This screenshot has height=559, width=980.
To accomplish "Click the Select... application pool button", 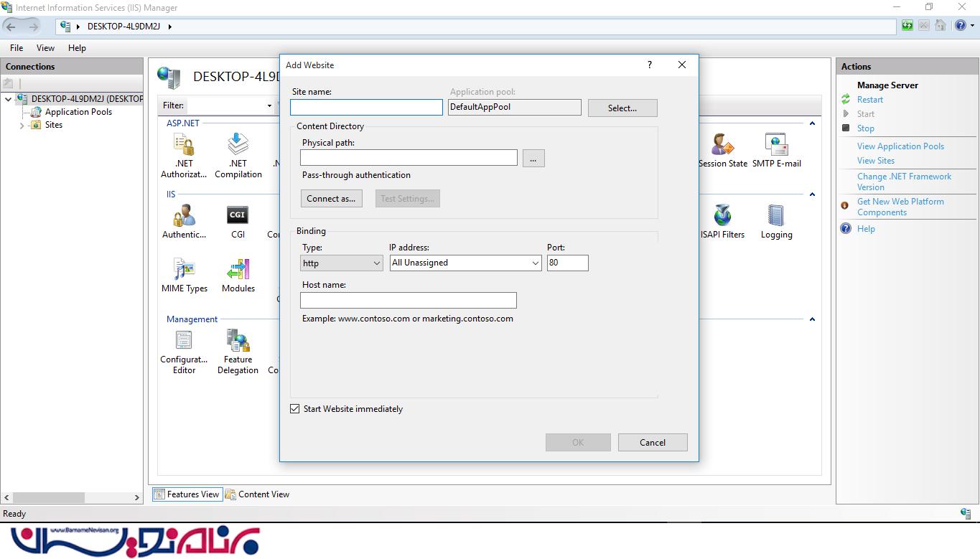I will (x=622, y=108).
